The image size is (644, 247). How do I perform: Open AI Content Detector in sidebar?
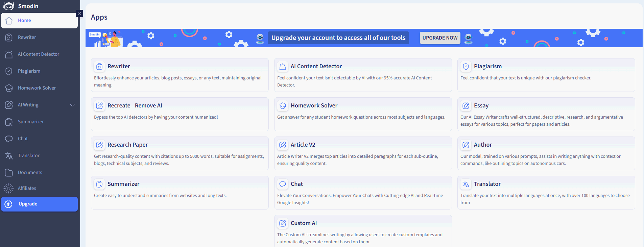click(40, 54)
